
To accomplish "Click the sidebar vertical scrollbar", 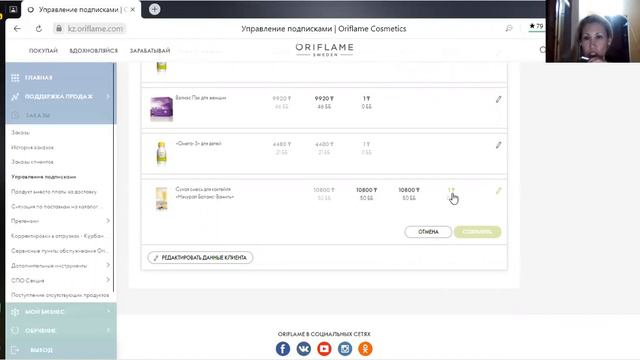I will point(114,178).
